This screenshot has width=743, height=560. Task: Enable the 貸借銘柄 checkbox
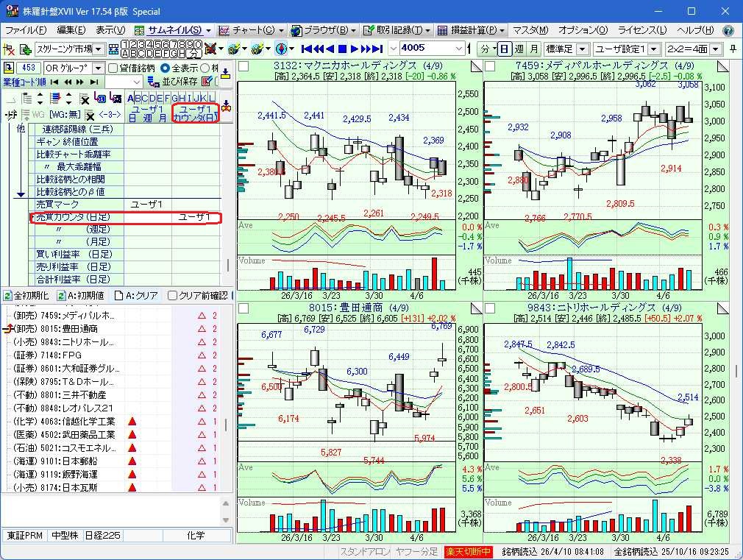tap(113, 68)
